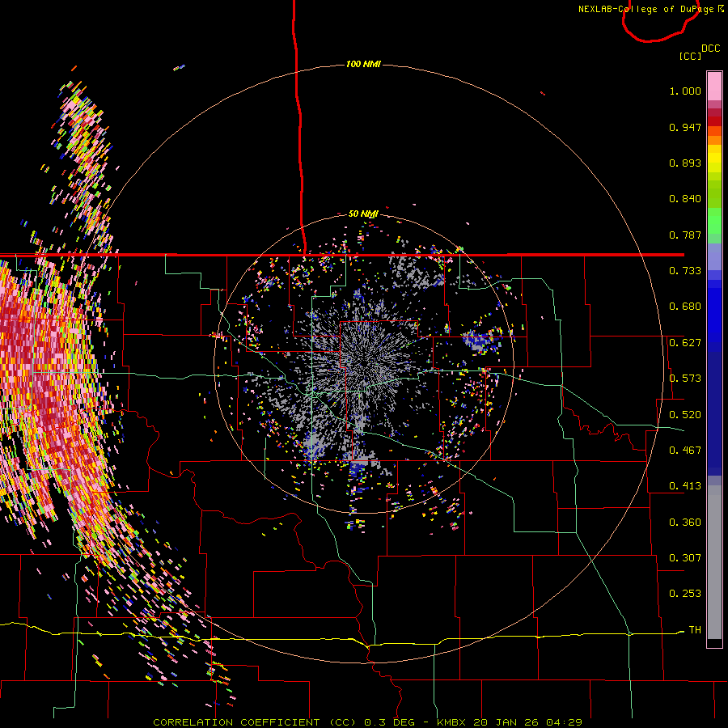Click the 100 NMI range ring label
Screen dimensions: 728x728
363,64
